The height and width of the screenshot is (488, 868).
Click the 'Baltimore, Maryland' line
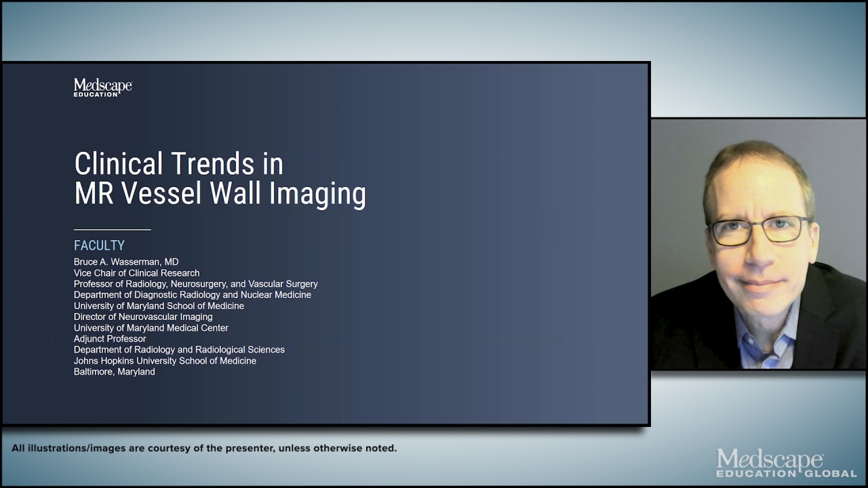pyautogui.click(x=114, y=371)
